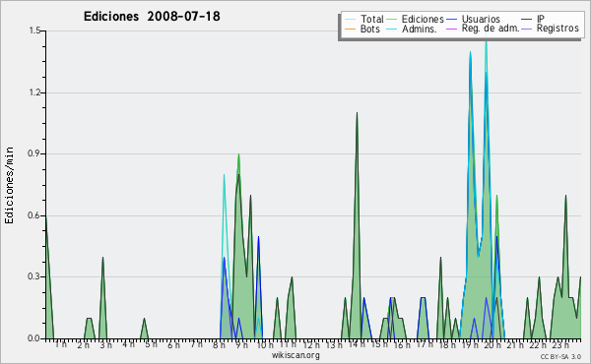The width and height of the screenshot is (591, 364).
Task: Click the '14 h' x-axis label
Action: coord(357,344)
